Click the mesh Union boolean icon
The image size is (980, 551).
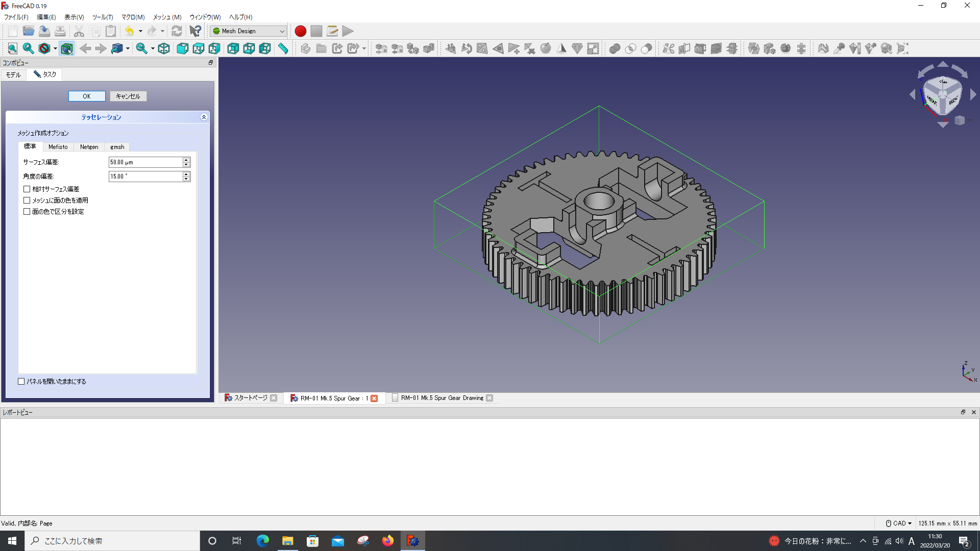pyautogui.click(x=615, y=48)
